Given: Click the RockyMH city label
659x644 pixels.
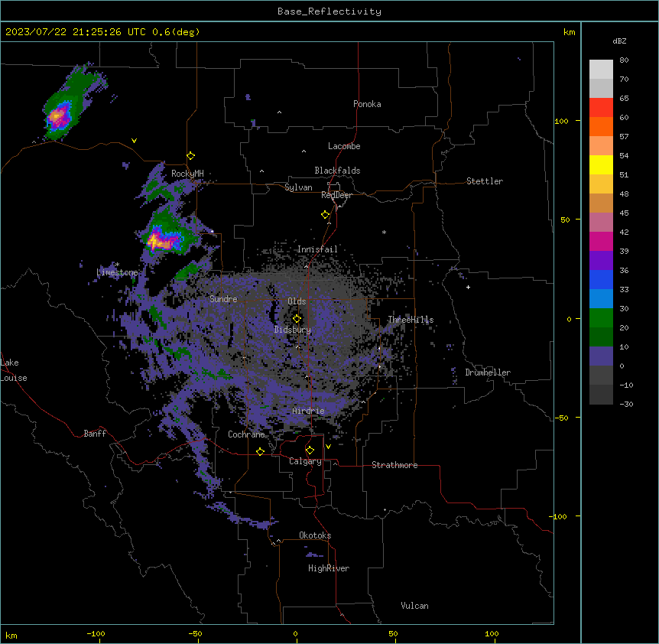Looking at the screenshot, I should (187, 174).
